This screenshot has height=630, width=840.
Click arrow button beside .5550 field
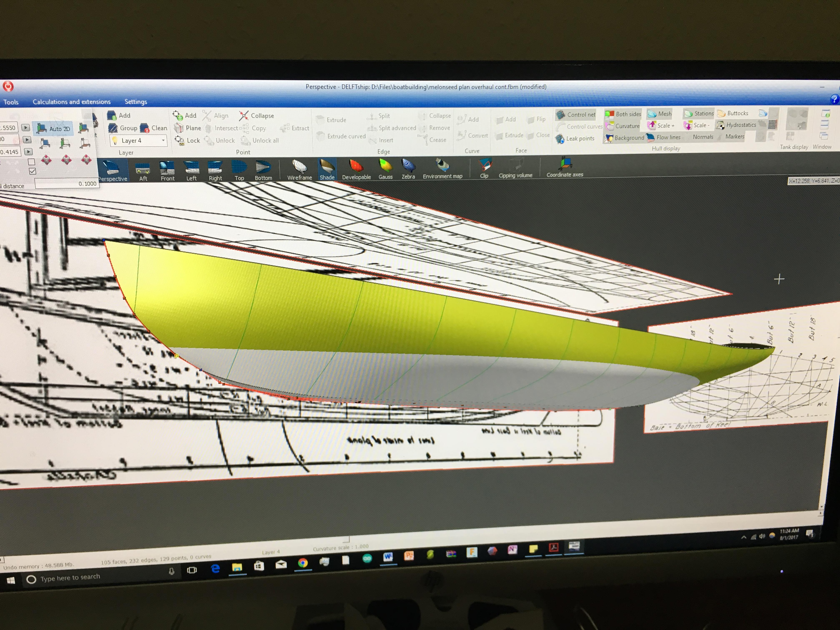click(x=25, y=127)
